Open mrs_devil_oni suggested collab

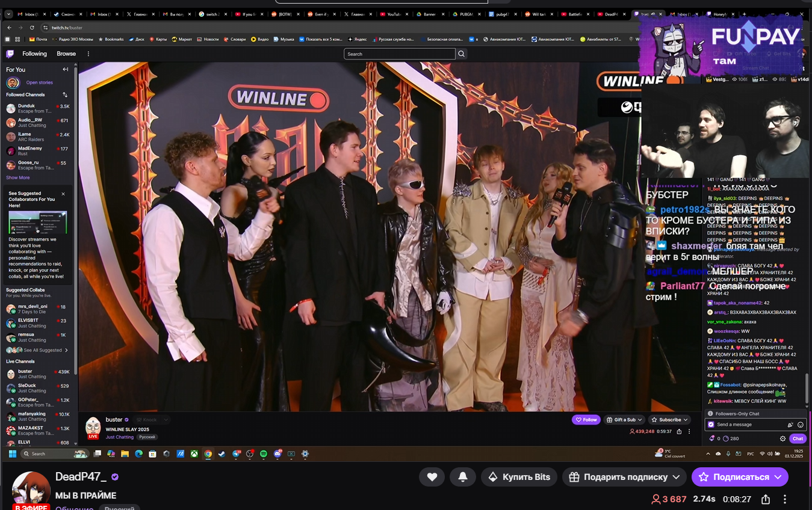pos(38,309)
